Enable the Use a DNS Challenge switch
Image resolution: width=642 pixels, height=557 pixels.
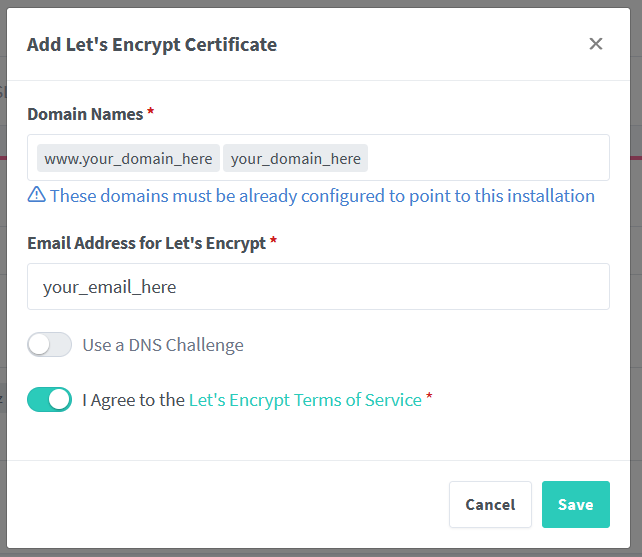pyautogui.click(x=50, y=345)
